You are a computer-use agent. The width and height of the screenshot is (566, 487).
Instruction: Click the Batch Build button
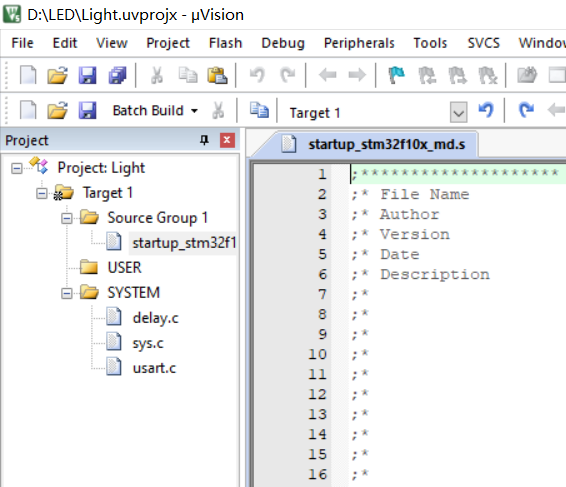[148, 110]
